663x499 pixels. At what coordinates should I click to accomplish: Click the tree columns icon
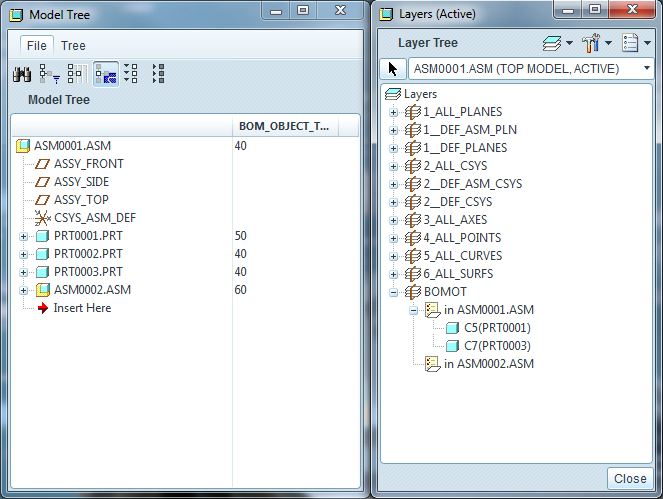[77, 74]
